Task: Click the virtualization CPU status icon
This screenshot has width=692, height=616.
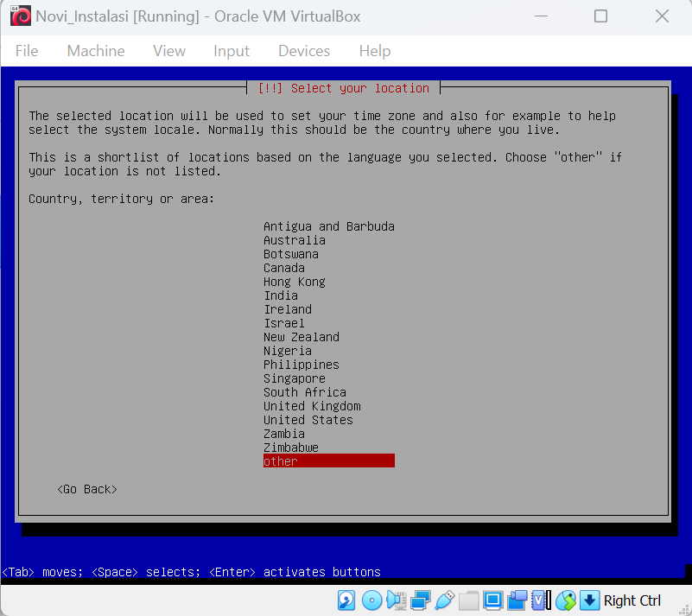Action: click(x=542, y=600)
